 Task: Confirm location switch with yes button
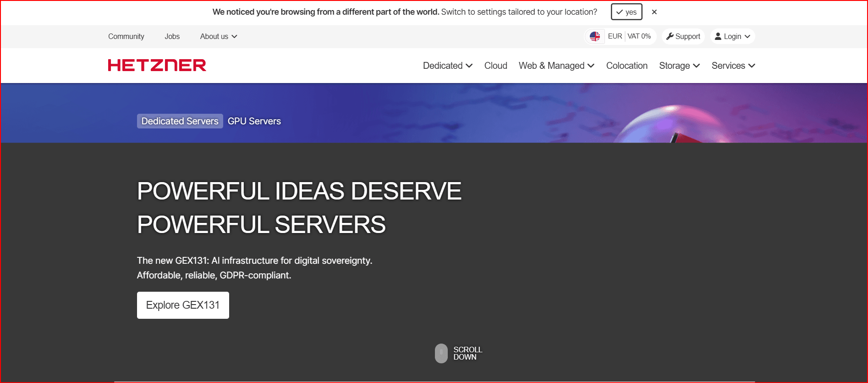tap(626, 12)
